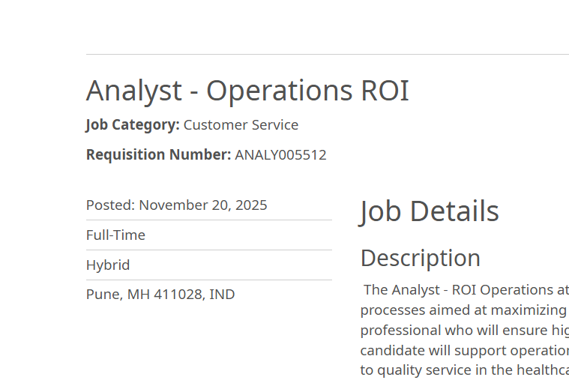Click the Job Category label
569x392 pixels.
[133, 125]
